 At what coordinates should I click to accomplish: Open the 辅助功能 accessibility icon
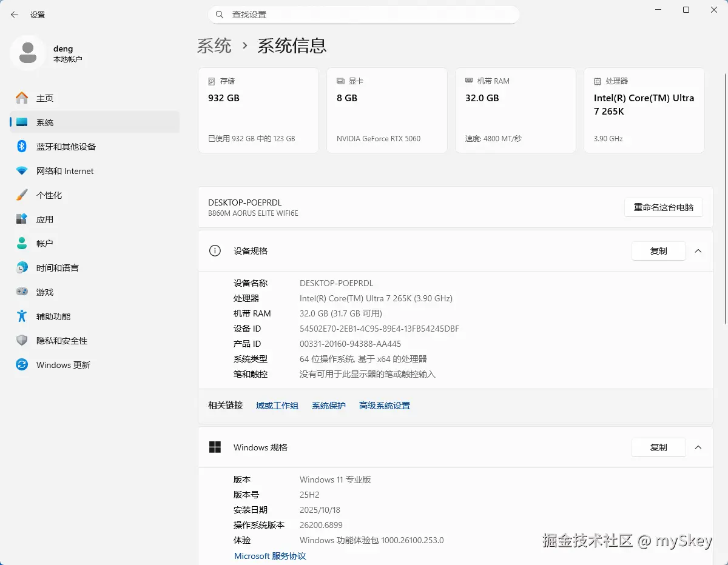(22, 316)
